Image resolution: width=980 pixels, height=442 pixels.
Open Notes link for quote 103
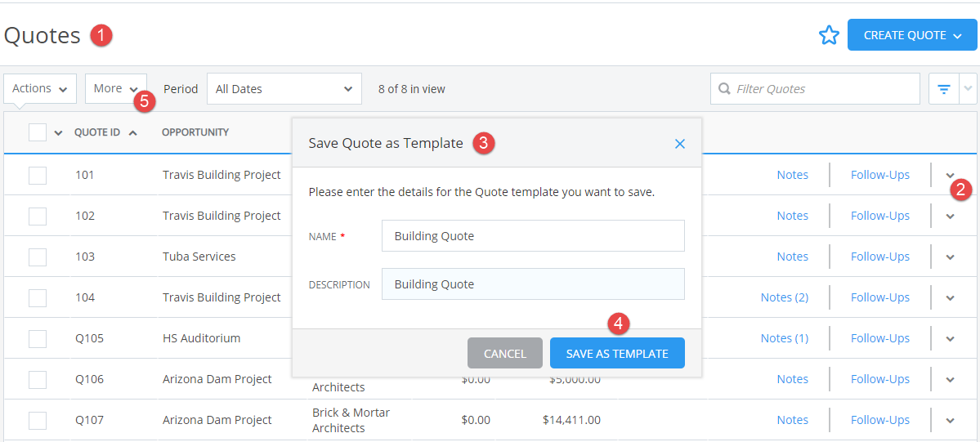pos(793,257)
